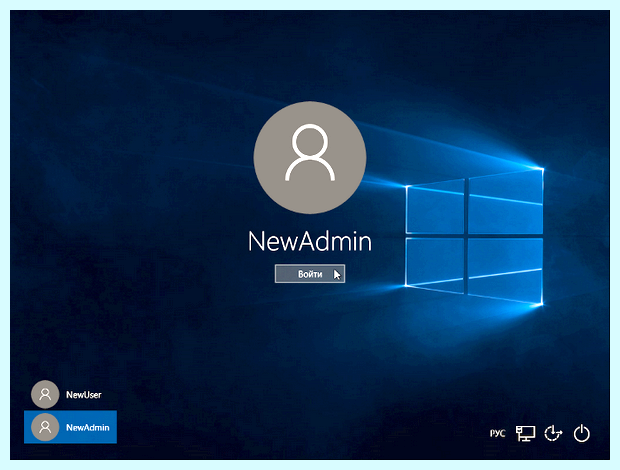
Task: Click the large NewAdmin profile avatar
Action: coord(310,158)
